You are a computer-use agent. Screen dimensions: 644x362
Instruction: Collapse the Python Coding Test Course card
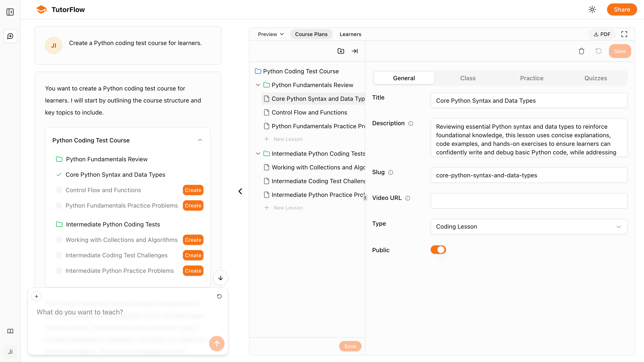pos(200,140)
